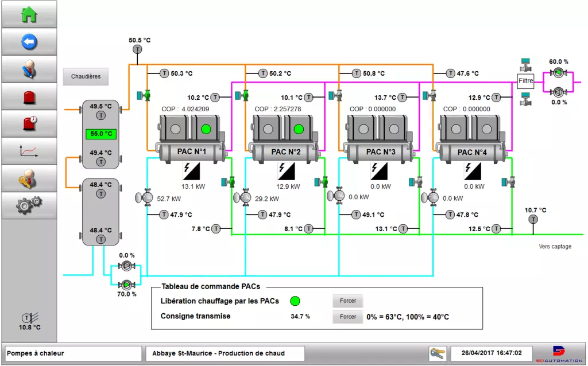Viewport: 588px width, 366px height.
Task: Toggle the green Libération chauffage status light
Action: [x=295, y=301]
